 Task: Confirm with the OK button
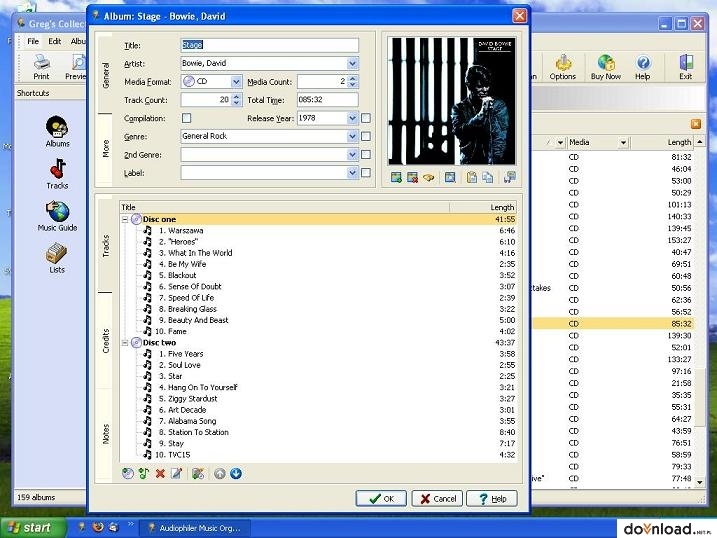[381, 499]
